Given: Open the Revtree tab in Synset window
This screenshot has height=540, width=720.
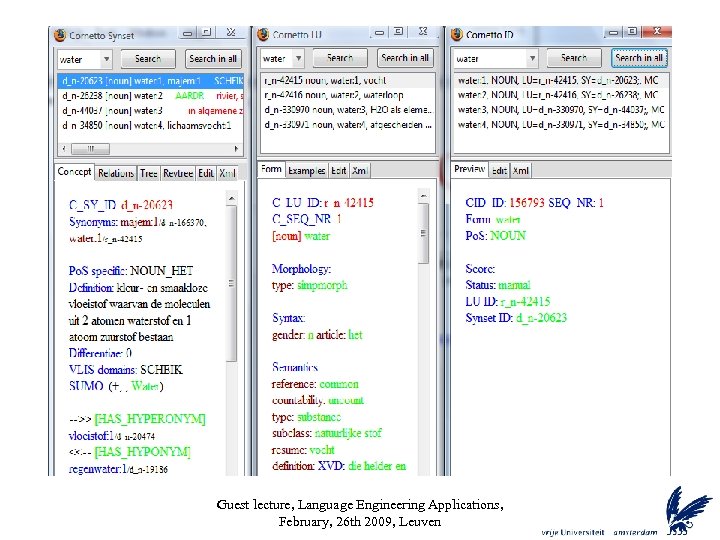Looking at the screenshot, I should pyautogui.click(x=178, y=173).
